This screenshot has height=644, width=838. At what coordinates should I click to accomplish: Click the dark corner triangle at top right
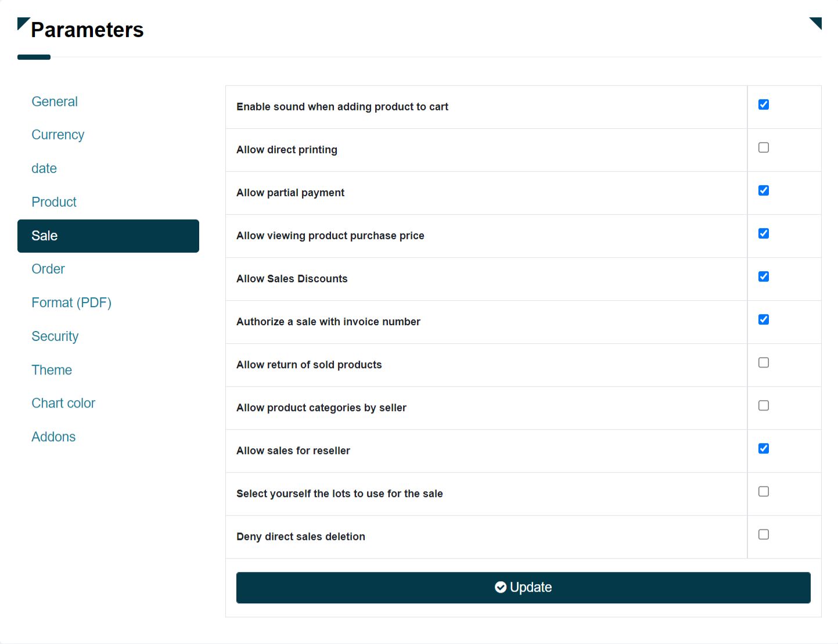click(817, 21)
